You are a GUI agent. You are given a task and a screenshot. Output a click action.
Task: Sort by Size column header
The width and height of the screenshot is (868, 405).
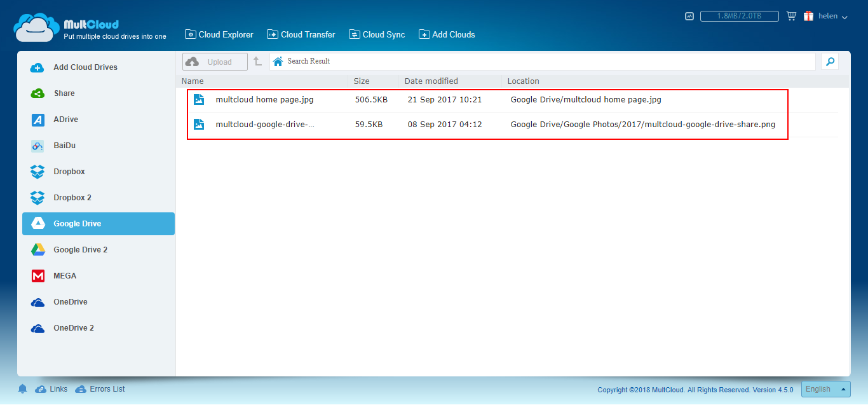(362, 81)
